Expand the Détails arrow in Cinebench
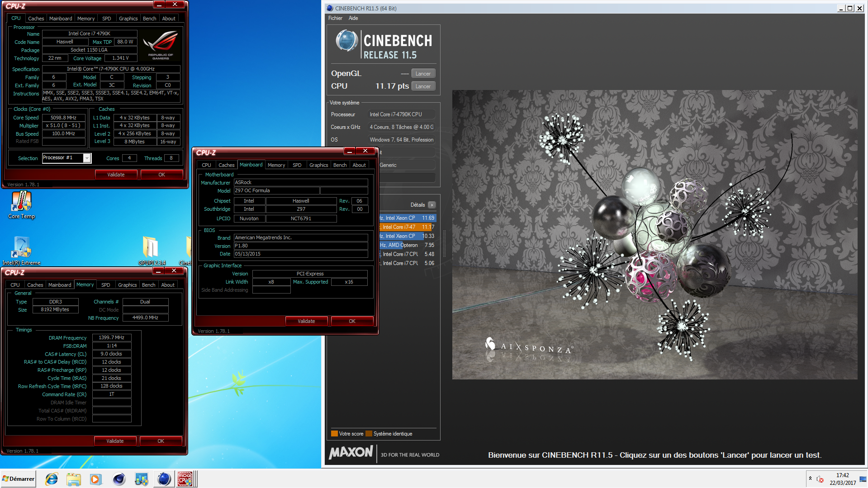The width and height of the screenshot is (868, 488). pyautogui.click(x=432, y=205)
